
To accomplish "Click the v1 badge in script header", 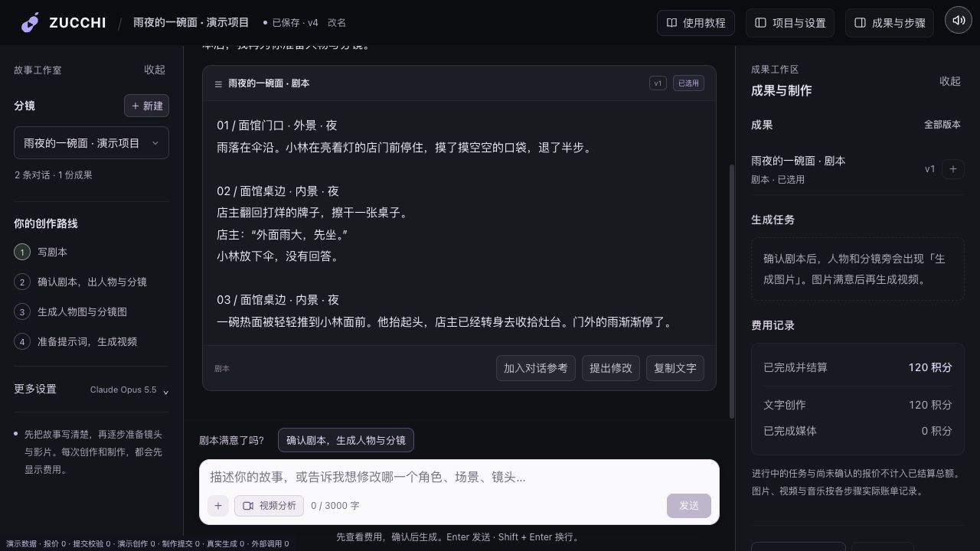I will point(658,83).
